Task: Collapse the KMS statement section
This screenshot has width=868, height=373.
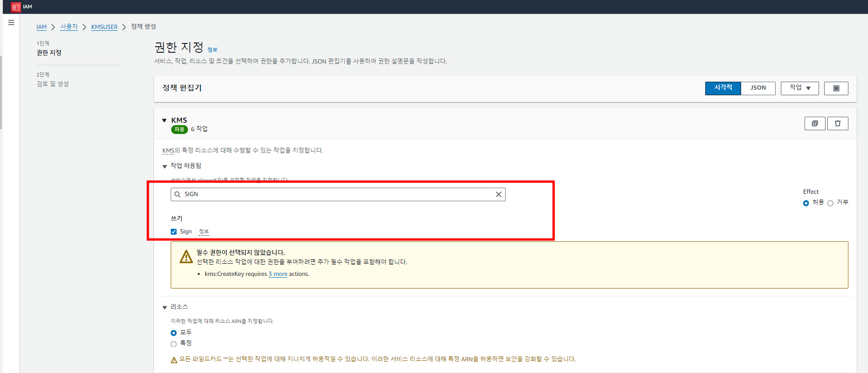Action: click(164, 120)
